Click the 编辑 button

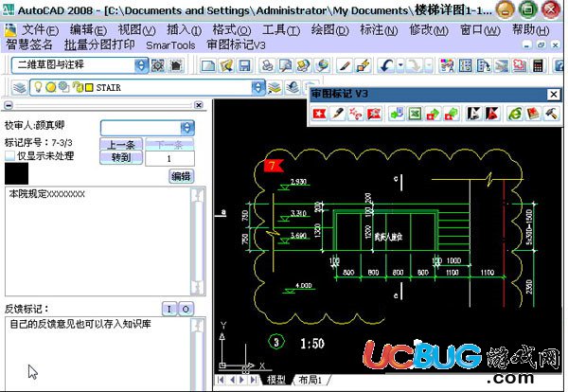click(181, 176)
